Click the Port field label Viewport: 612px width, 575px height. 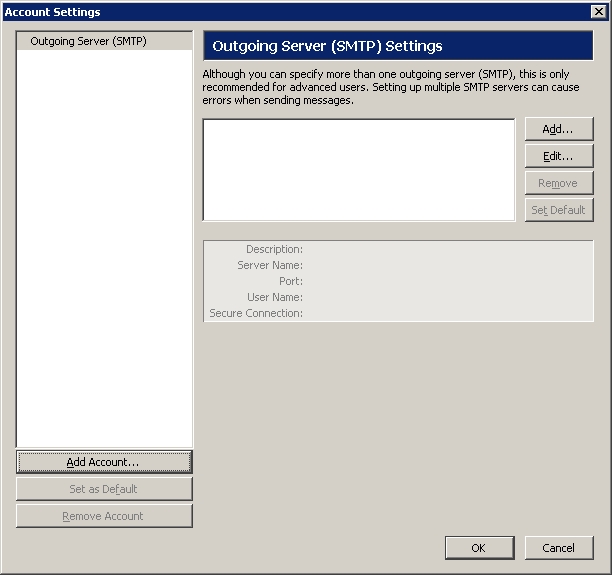pos(290,281)
